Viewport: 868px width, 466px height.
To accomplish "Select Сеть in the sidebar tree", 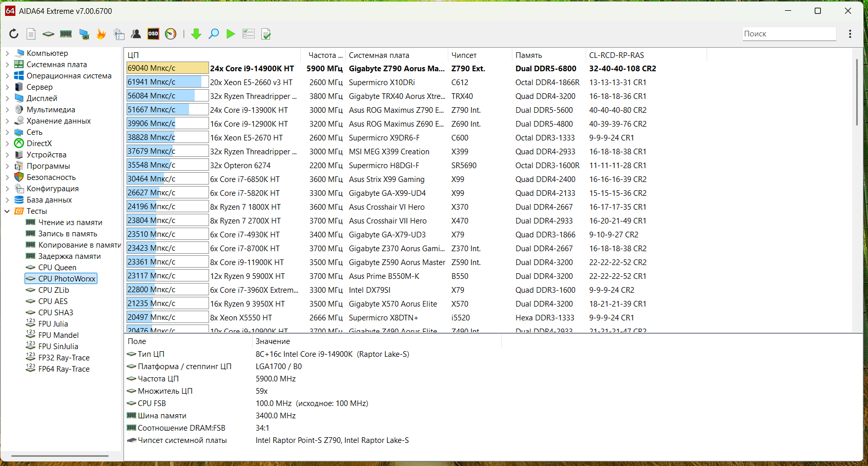I will point(34,132).
